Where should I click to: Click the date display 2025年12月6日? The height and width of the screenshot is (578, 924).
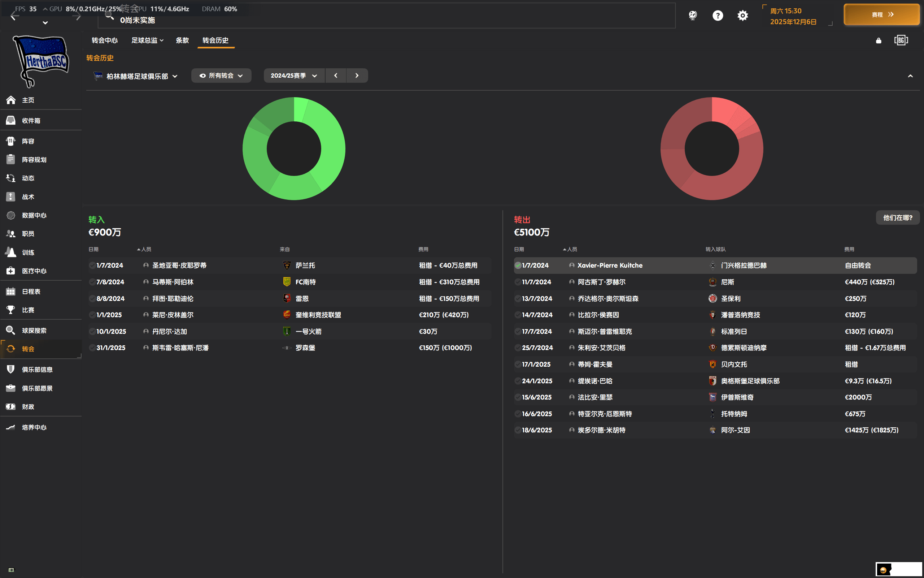793,22
